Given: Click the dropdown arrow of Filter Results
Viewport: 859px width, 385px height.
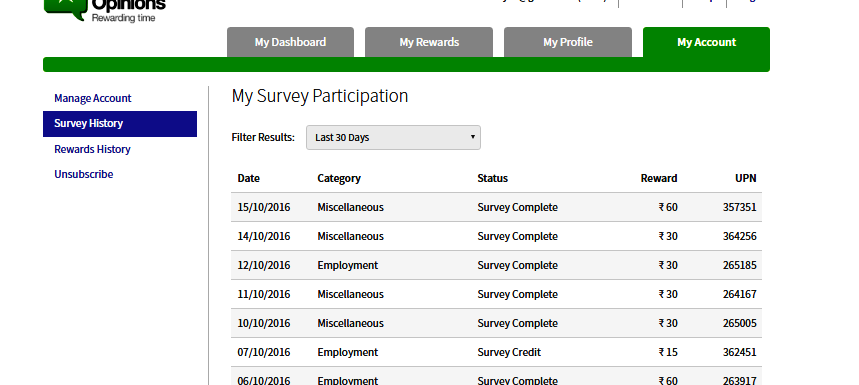Looking at the screenshot, I should click(x=472, y=137).
